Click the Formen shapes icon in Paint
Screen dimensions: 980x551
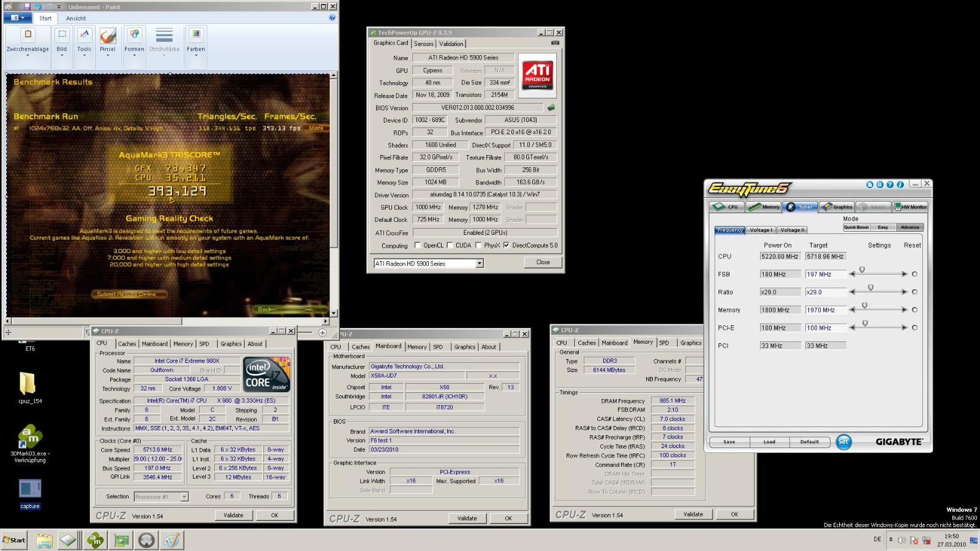pyautogui.click(x=134, y=35)
